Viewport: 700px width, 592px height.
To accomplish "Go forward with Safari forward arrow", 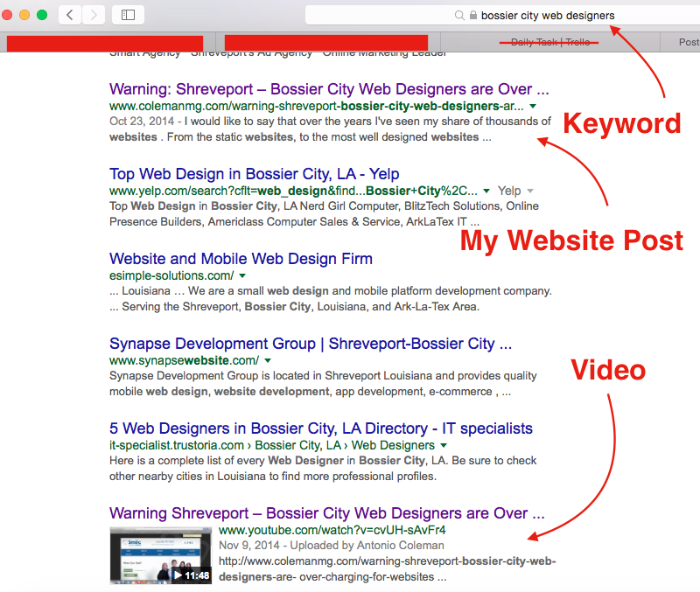I will tap(94, 15).
